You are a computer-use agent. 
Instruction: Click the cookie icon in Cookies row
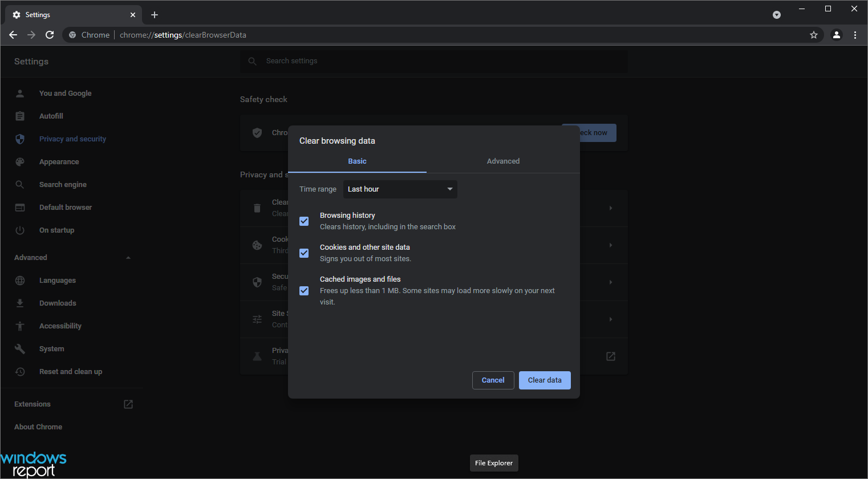(257, 245)
